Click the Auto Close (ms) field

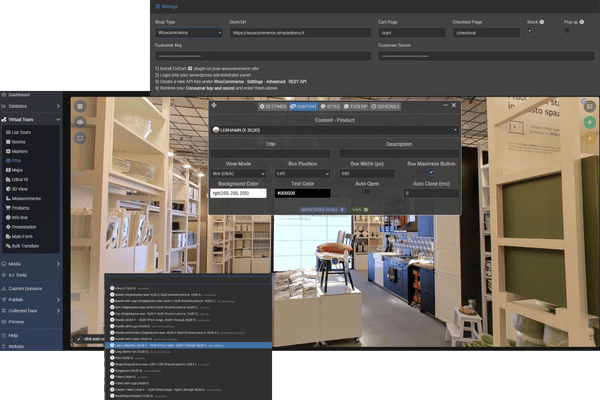pos(431,193)
